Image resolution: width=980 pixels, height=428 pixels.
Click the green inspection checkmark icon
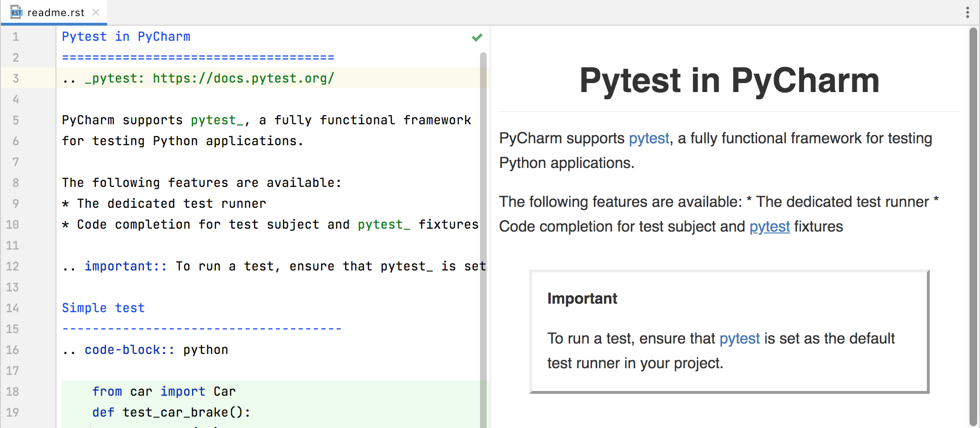tap(477, 37)
